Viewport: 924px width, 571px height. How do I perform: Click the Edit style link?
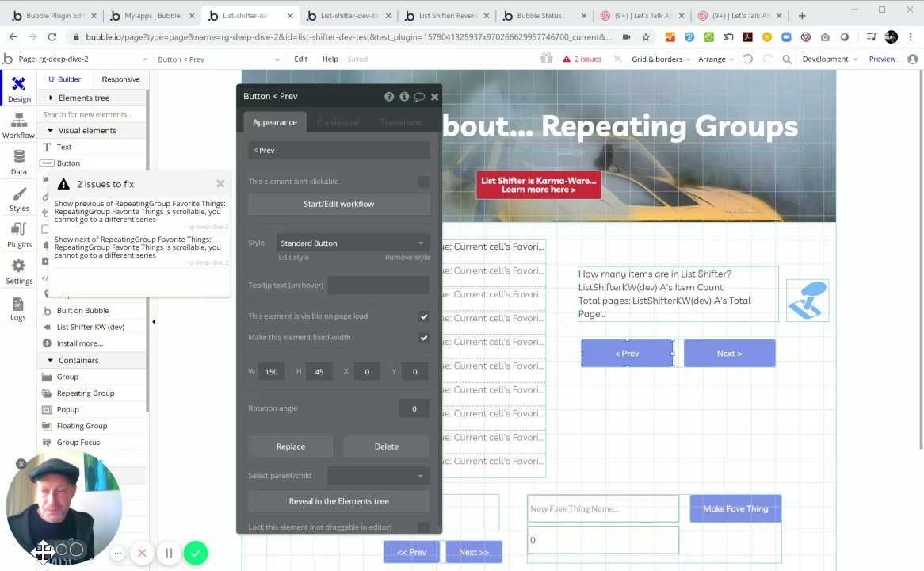pos(293,257)
